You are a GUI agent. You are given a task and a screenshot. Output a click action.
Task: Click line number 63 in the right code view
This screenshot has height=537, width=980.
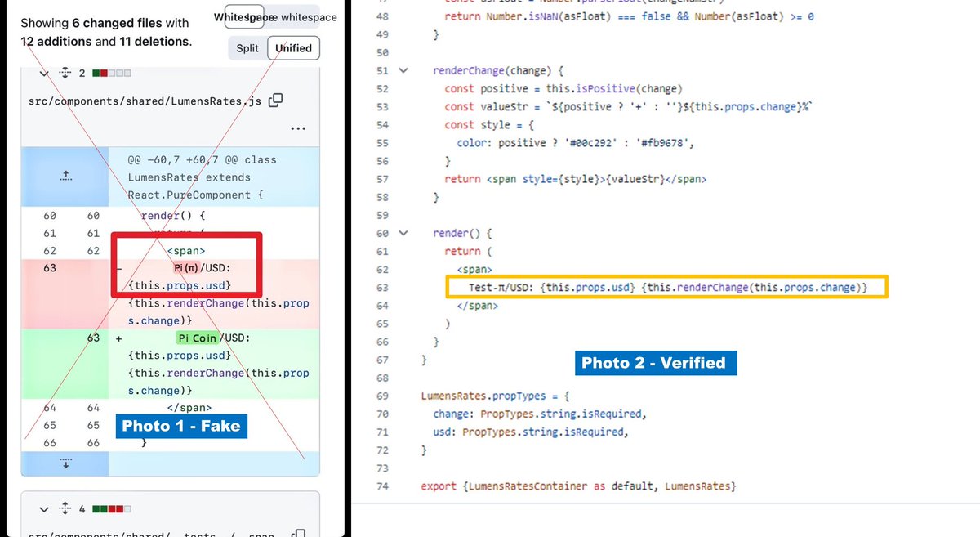[x=383, y=288]
